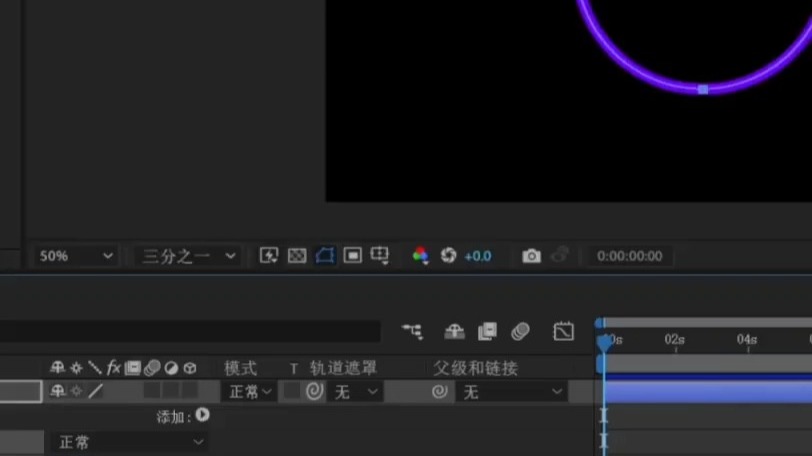Click the reset exposure icon
812x456 pixels.
coord(448,255)
